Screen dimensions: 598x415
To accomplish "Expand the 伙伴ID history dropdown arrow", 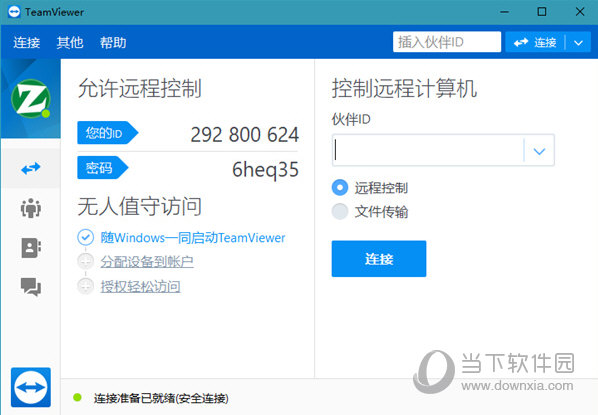I will tap(539, 151).
